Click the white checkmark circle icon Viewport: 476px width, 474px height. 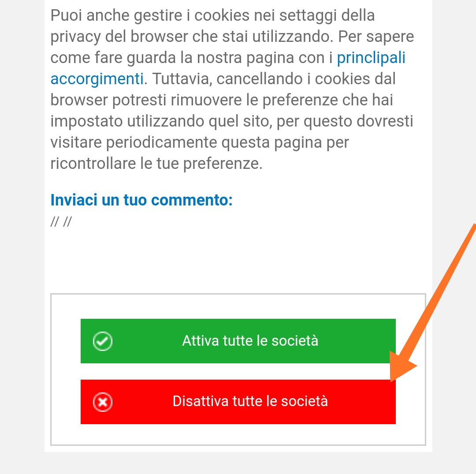103,341
